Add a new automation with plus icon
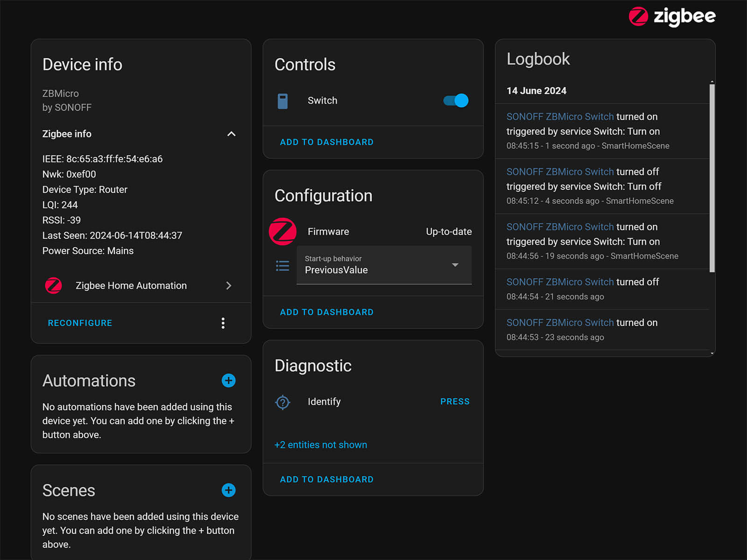 pyautogui.click(x=228, y=380)
